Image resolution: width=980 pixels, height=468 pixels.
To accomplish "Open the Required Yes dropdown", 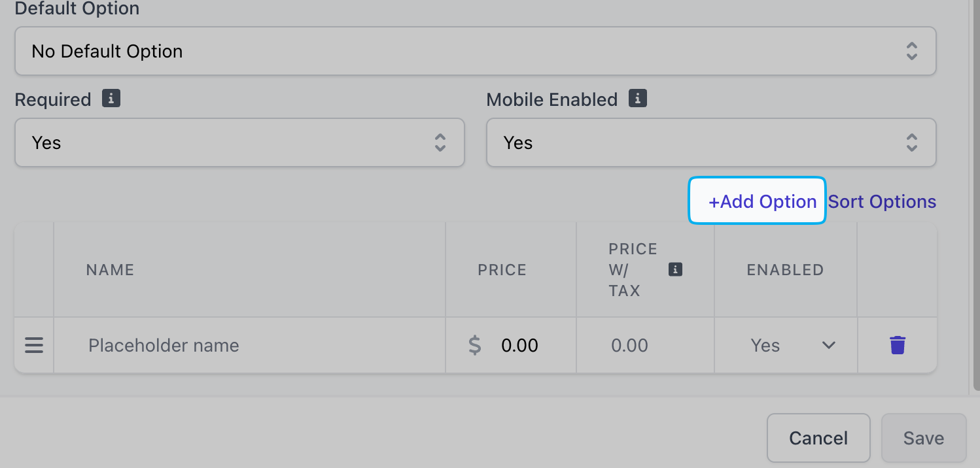I will tap(239, 142).
